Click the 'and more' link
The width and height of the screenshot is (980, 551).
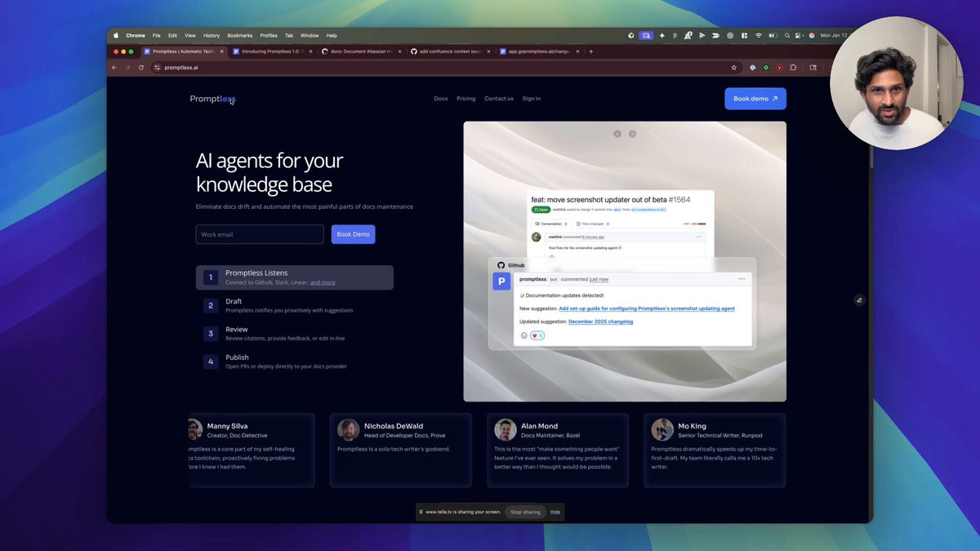(x=323, y=282)
